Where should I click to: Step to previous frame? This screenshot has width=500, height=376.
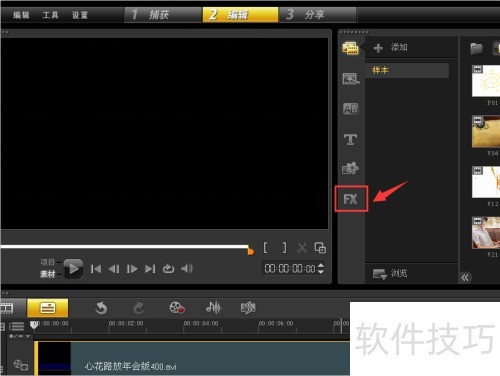[x=114, y=269]
